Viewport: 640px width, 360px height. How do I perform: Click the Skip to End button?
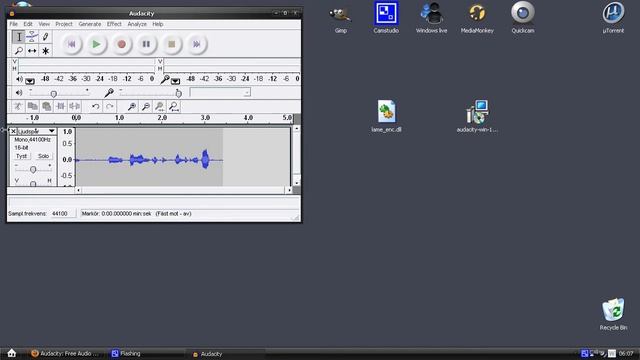[x=196, y=44]
